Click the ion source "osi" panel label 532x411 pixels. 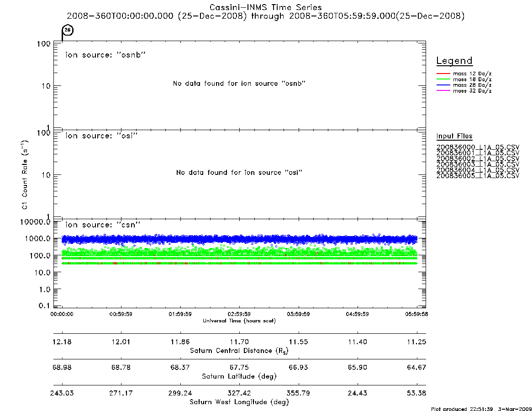(101, 136)
